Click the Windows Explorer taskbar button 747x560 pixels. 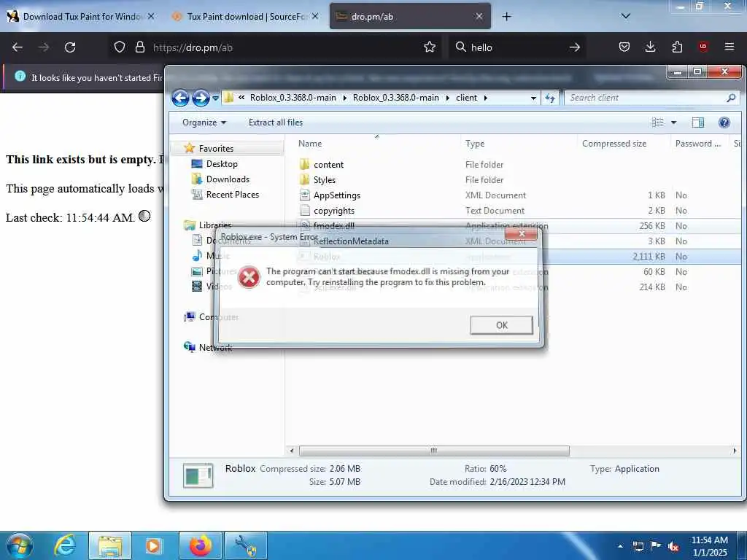[x=110, y=545]
